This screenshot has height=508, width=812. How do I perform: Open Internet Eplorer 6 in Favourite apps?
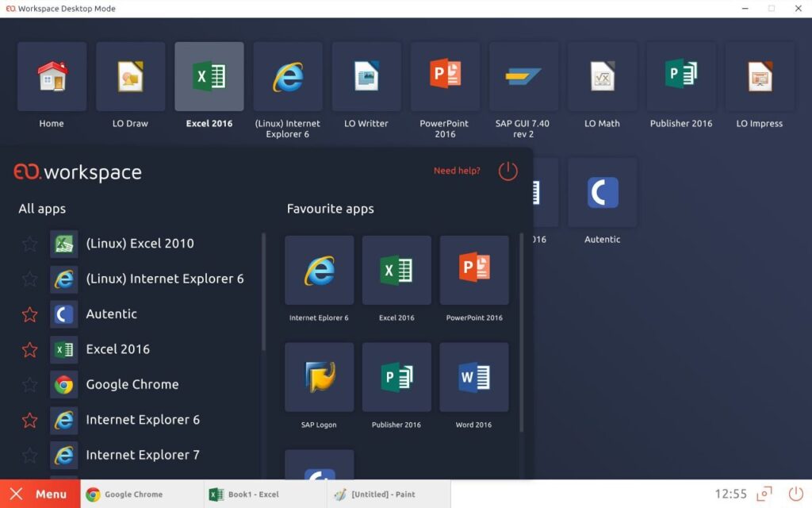(319, 270)
